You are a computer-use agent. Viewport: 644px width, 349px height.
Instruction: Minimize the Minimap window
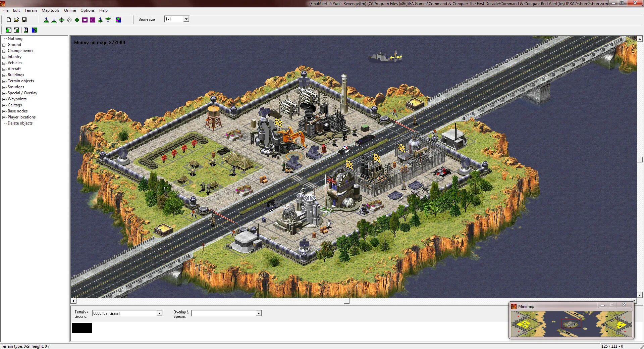[602, 305]
